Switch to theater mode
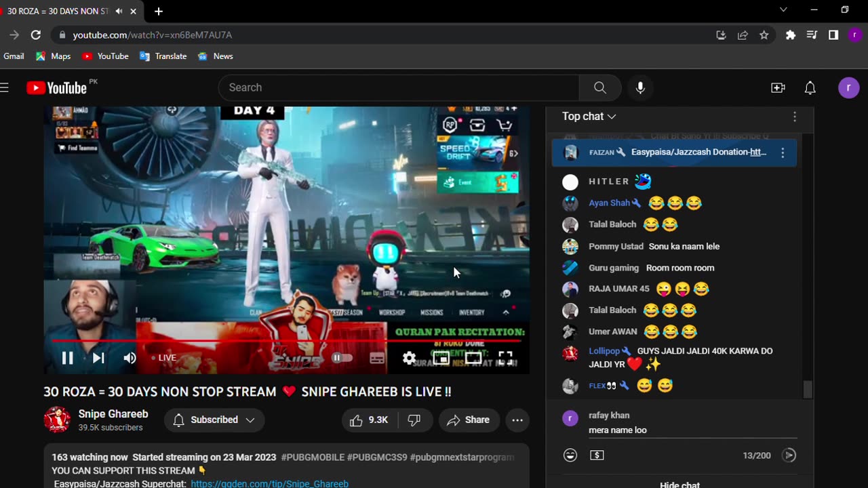Viewport: 868px width, 488px height. point(473,358)
